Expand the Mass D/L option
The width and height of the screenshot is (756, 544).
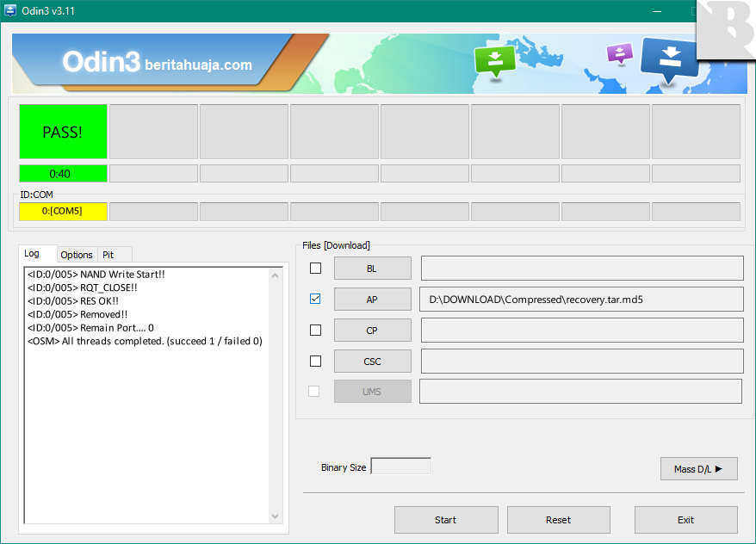pyautogui.click(x=698, y=469)
